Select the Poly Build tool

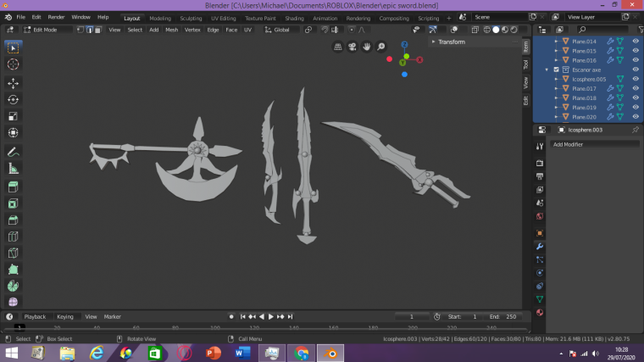[x=13, y=269]
